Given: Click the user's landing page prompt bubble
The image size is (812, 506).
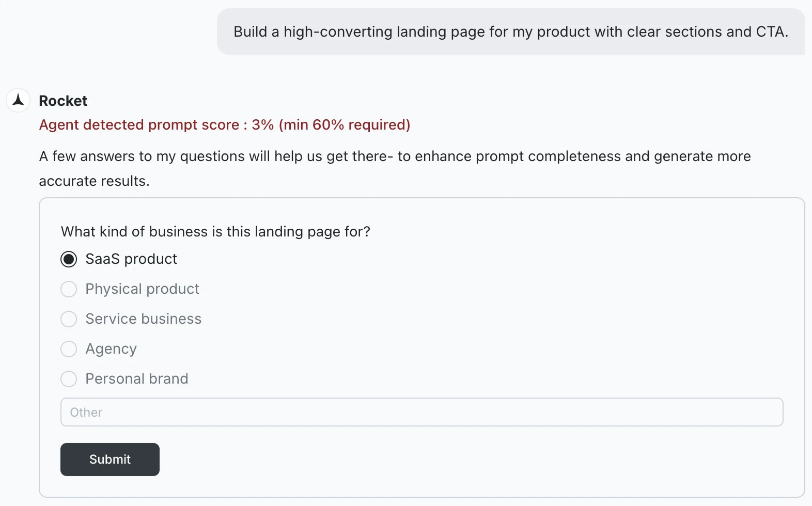Looking at the screenshot, I should click(x=511, y=31).
